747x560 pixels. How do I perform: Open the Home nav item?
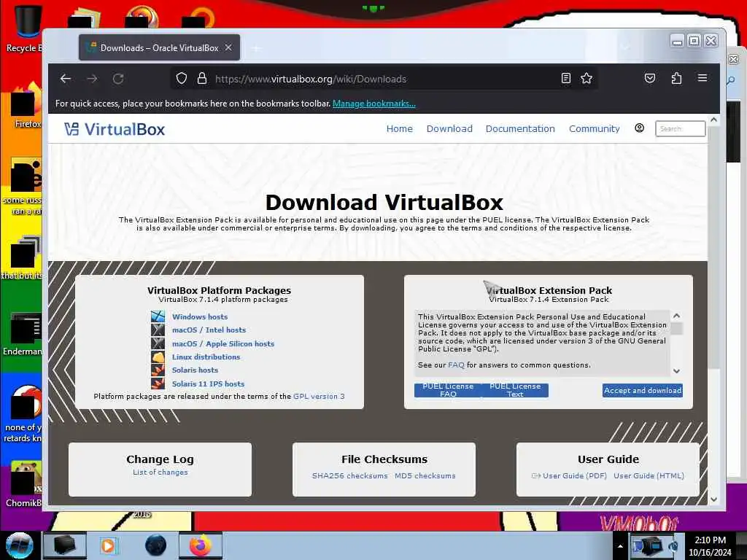[399, 128]
